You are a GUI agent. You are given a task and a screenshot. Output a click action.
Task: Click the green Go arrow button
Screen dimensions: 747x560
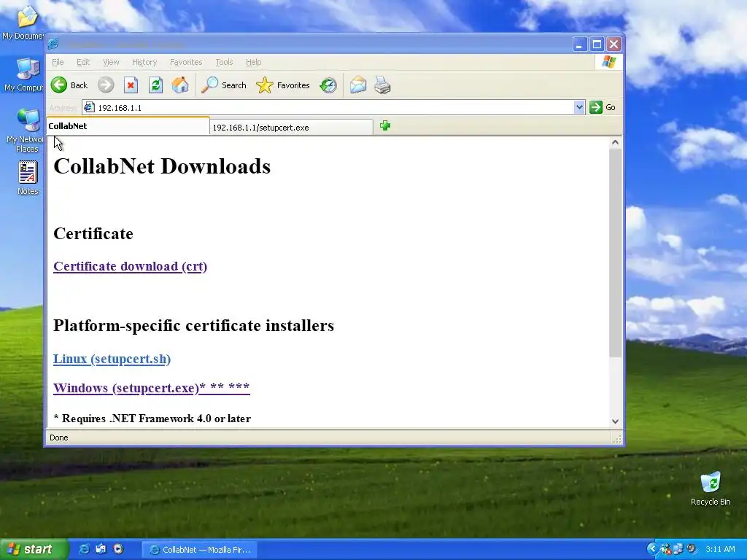point(603,107)
